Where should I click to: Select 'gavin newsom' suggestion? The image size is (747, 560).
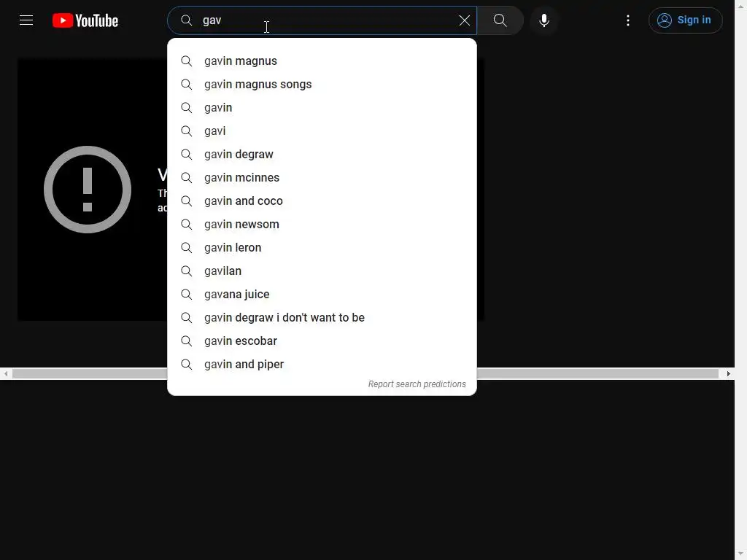pos(322,225)
